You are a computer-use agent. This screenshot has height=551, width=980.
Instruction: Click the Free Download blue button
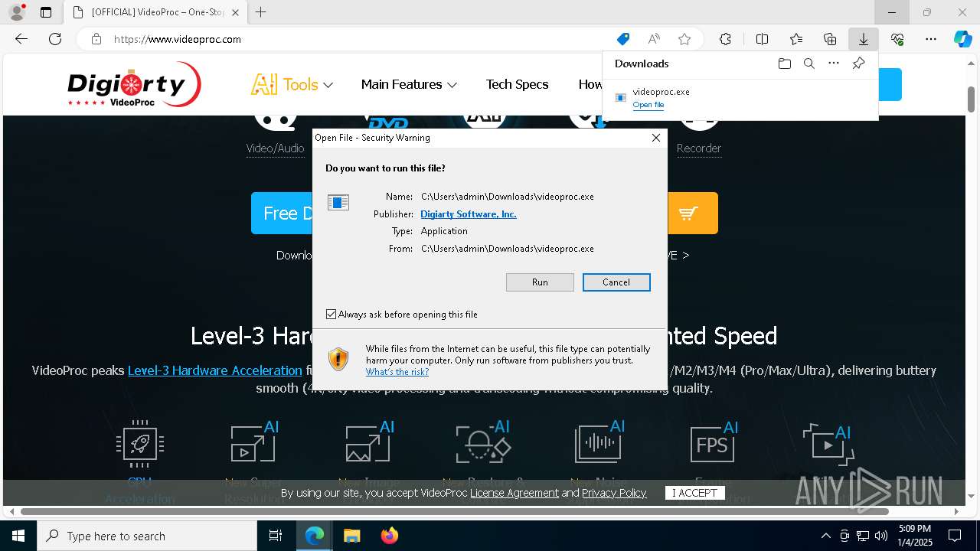click(282, 213)
